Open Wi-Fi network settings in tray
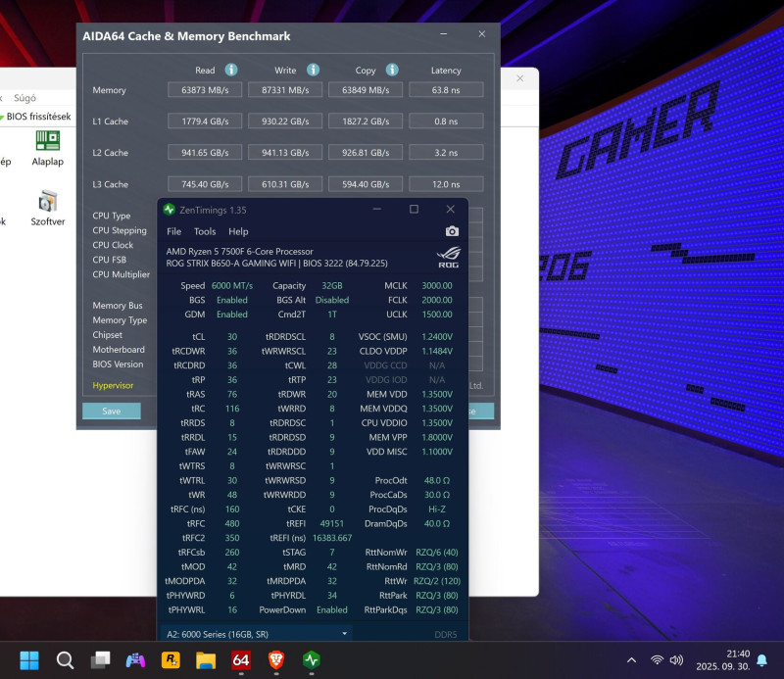Viewport: 784px width, 679px height. click(657, 660)
